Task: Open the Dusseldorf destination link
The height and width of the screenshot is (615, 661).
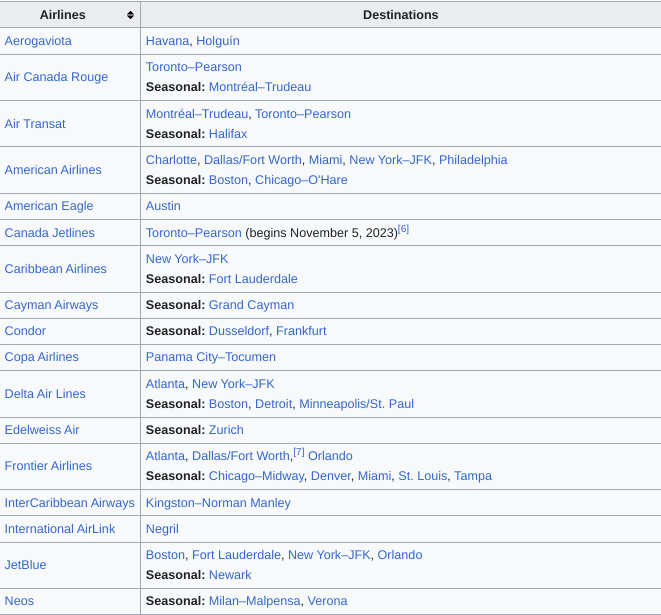Action: click(239, 331)
